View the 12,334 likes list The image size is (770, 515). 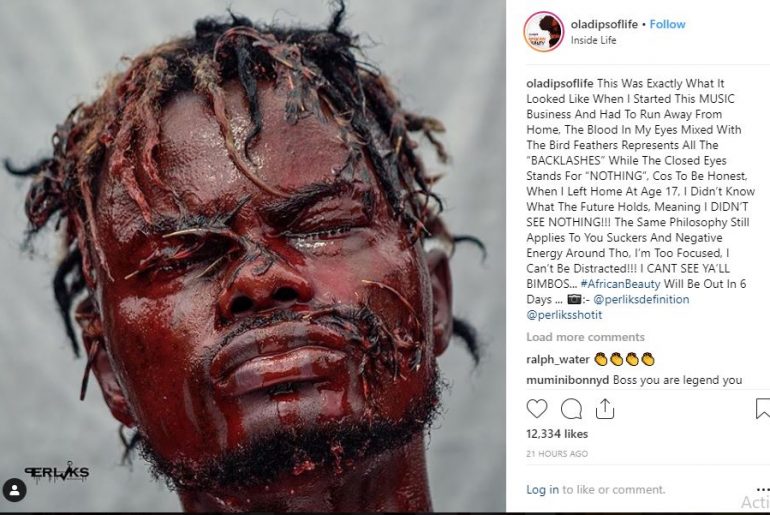(x=557, y=434)
